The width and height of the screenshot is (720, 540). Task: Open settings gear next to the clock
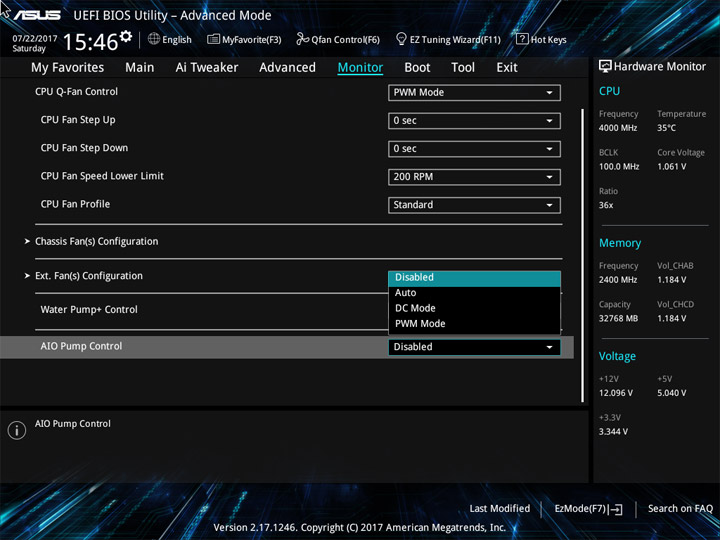point(126,36)
